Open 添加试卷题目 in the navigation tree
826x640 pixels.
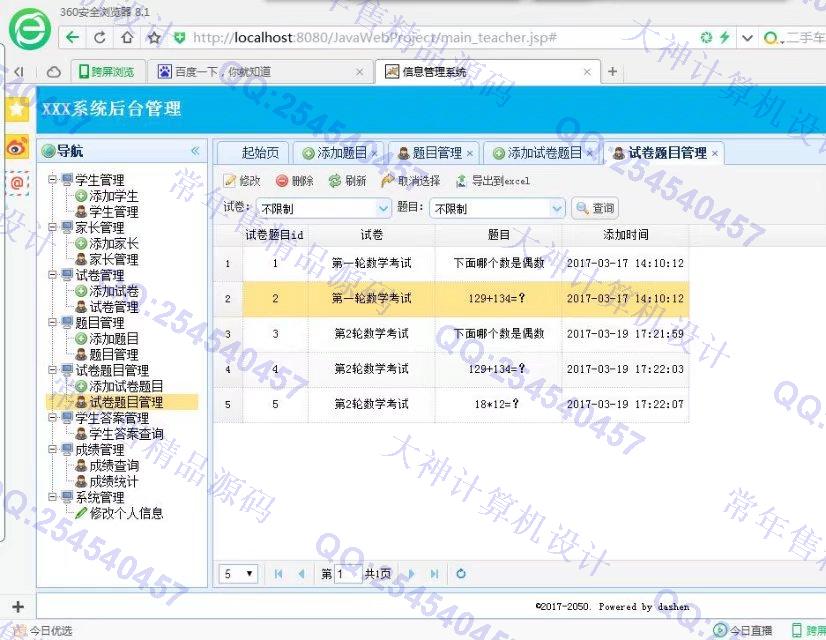pos(125,386)
